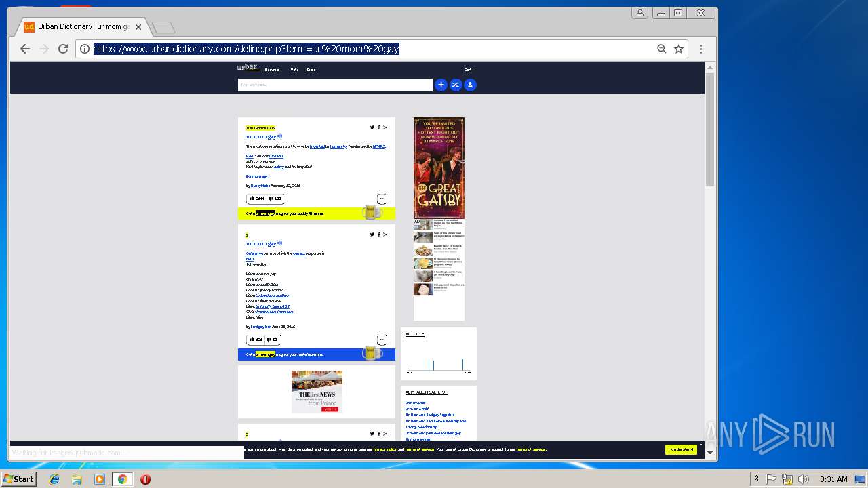This screenshot has height=488, width=868.
Task: Go back in Chrome
Action: pyautogui.click(x=25, y=49)
